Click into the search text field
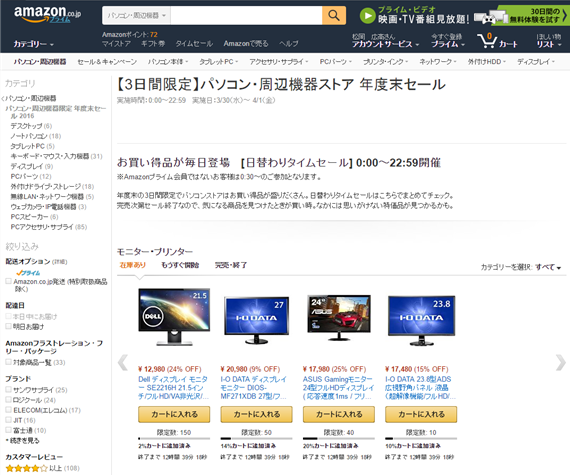 [246, 15]
